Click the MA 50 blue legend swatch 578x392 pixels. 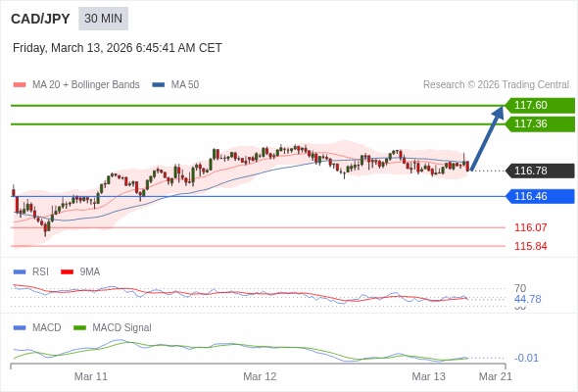click(159, 85)
